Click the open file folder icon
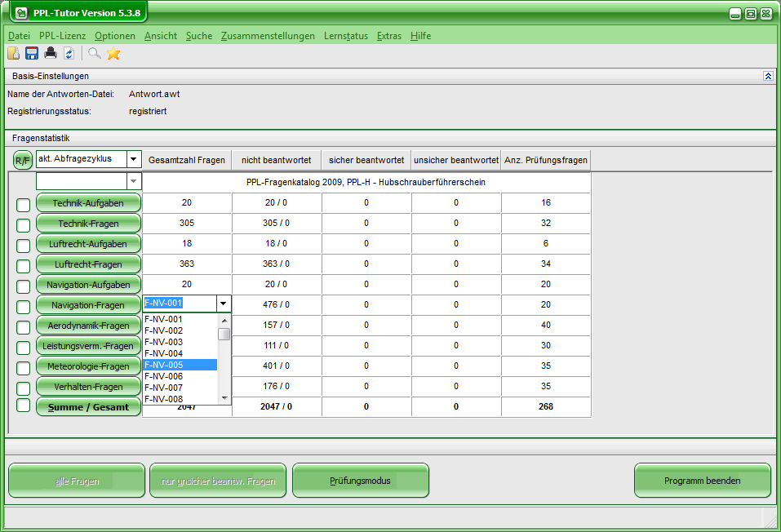Screen dimensions: 781x532 [x=13, y=53]
